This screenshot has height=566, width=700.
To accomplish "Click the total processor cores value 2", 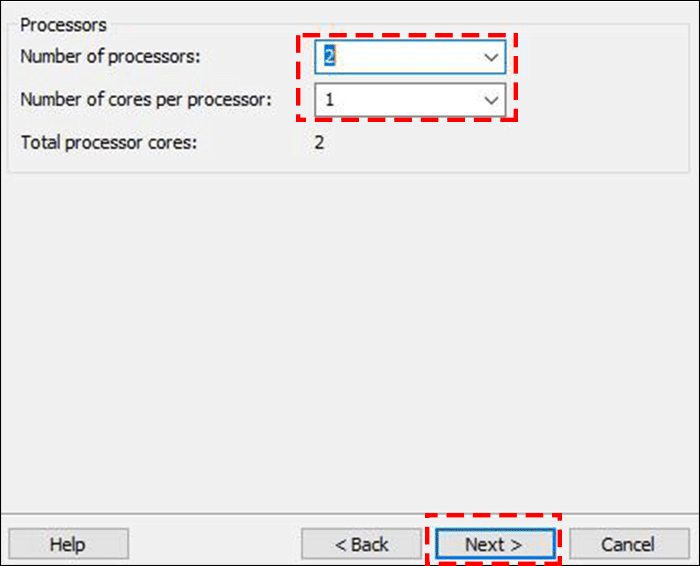I will (320, 142).
